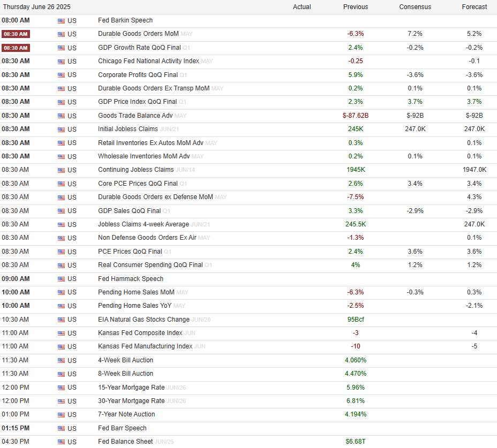
Task: Open 8-Week Bill Auction event
Action: (125, 374)
